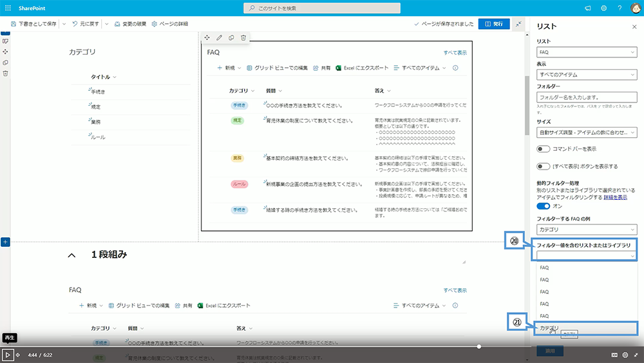Click the 適用 apply button

(549, 351)
